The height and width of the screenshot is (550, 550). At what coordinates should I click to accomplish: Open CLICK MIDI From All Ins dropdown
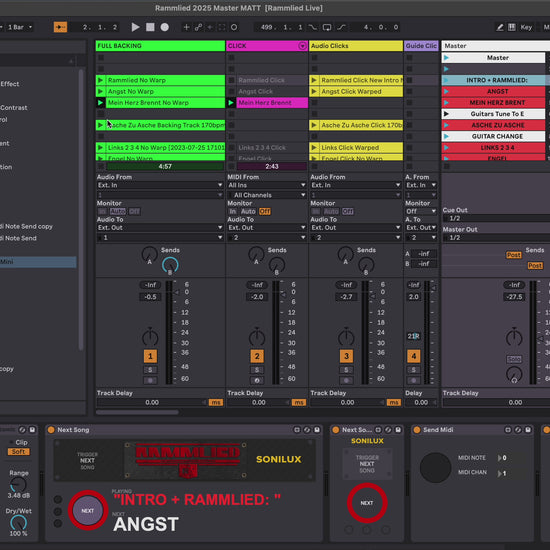click(267, 185)
